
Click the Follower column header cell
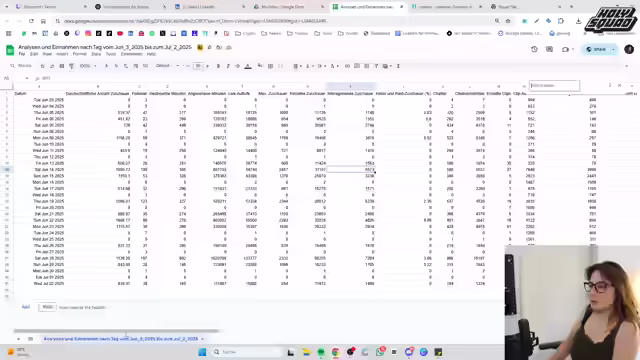(139, 93)
